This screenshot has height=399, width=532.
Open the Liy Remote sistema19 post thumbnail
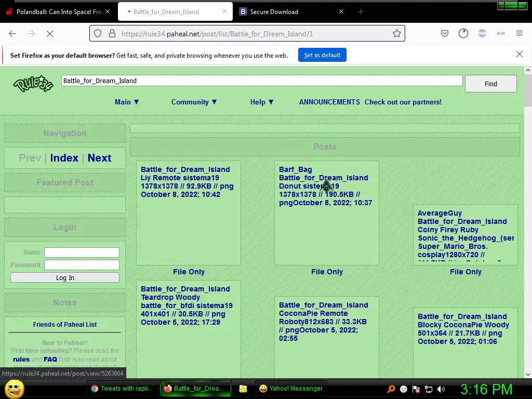click(x=189, y=213)
